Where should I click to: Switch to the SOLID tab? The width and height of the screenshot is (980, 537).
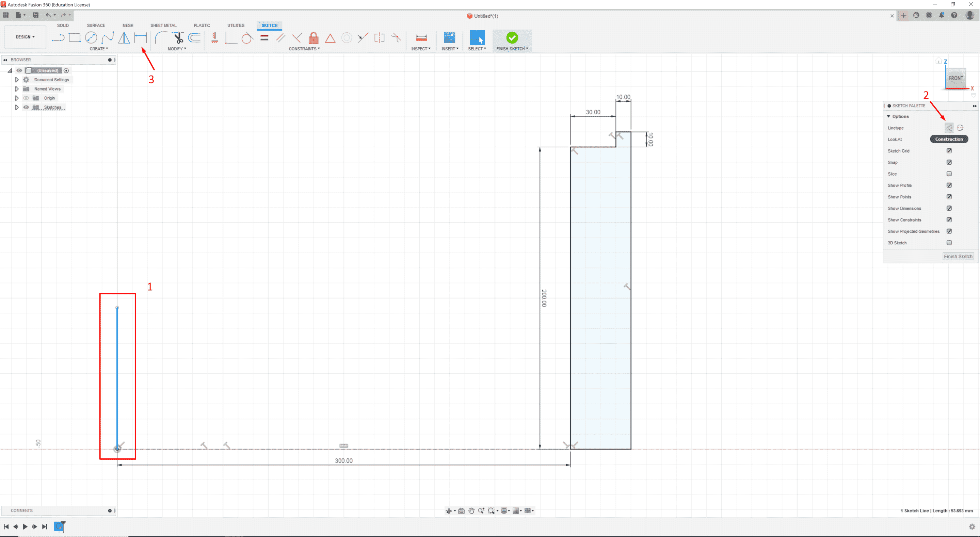(x=63, y=26)
